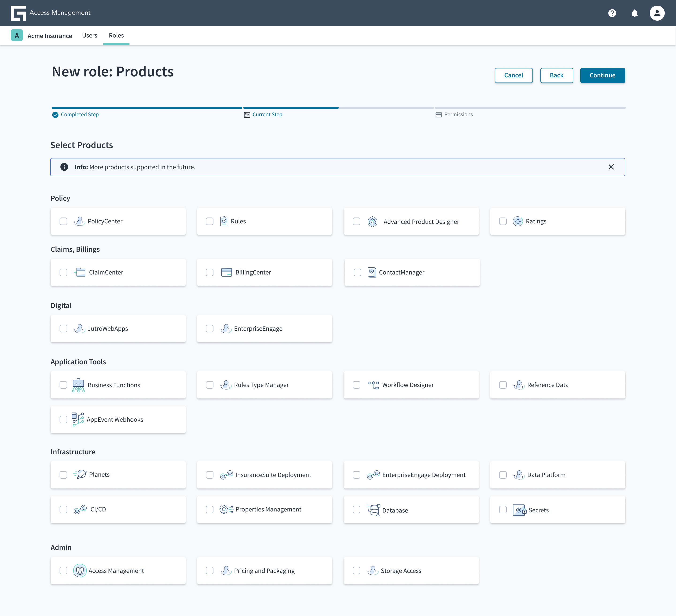Enable the Reference Data checkbox

coord(503,385)
